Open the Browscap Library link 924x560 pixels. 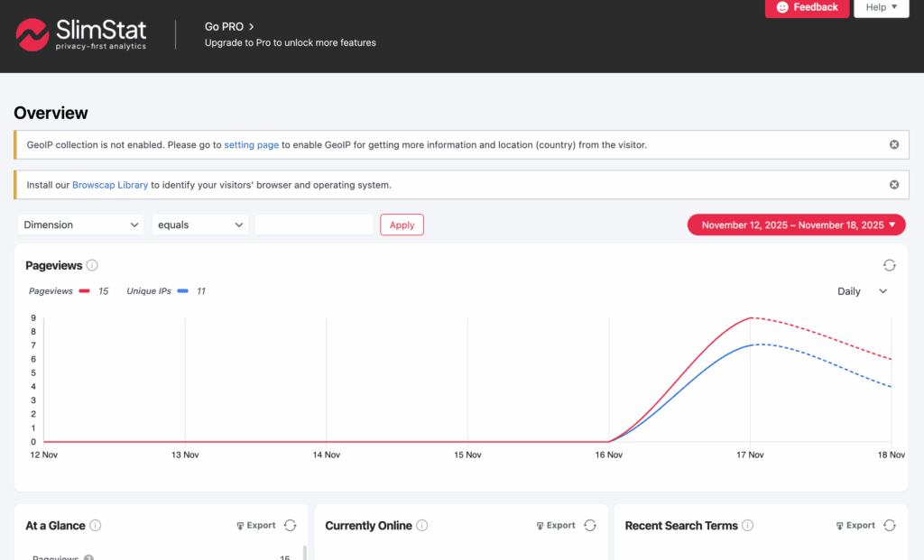pyautogui.click(x=110, y=185)
